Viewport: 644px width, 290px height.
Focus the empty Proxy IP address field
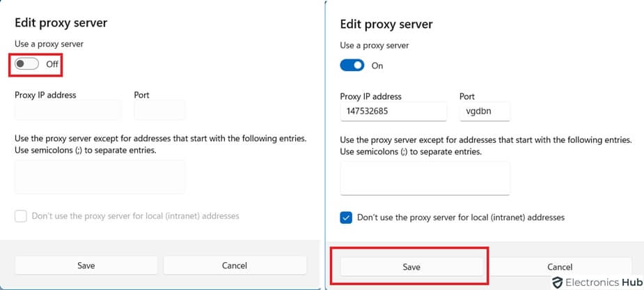pos(68,110)
